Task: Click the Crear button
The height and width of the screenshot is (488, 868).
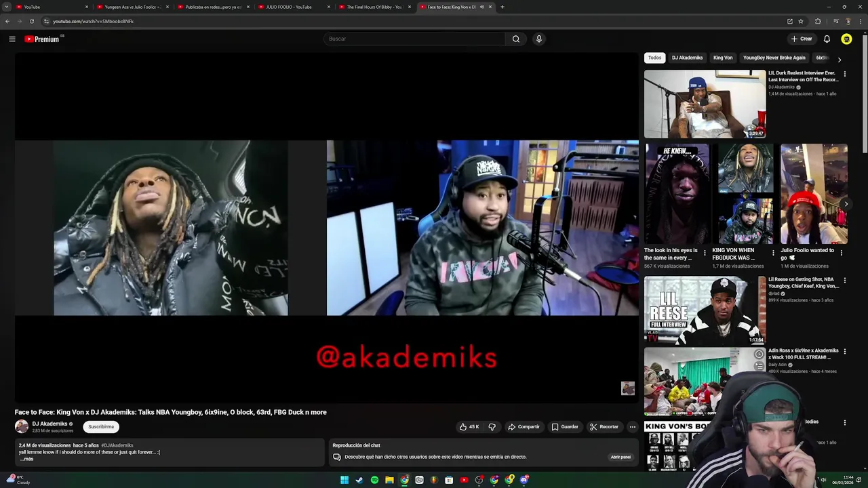Action: pyautogui.click(x=802, y=39)
